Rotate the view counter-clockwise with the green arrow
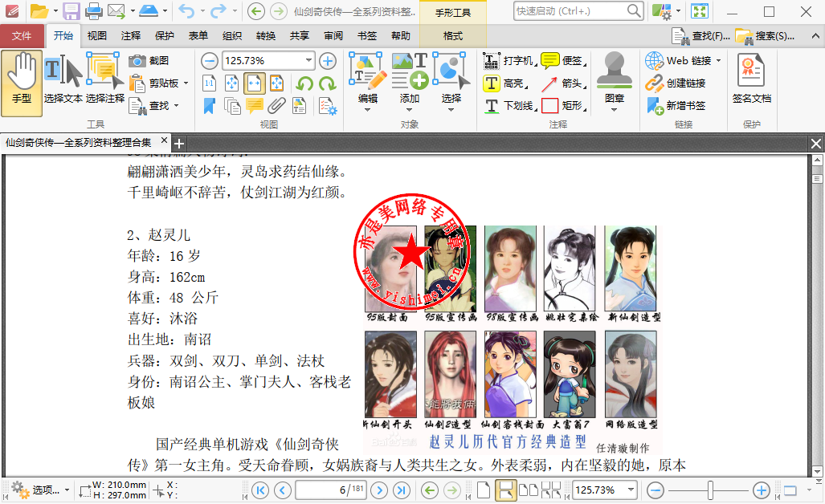The width and height of the screenshot is (825, 504). coord(304,83)
